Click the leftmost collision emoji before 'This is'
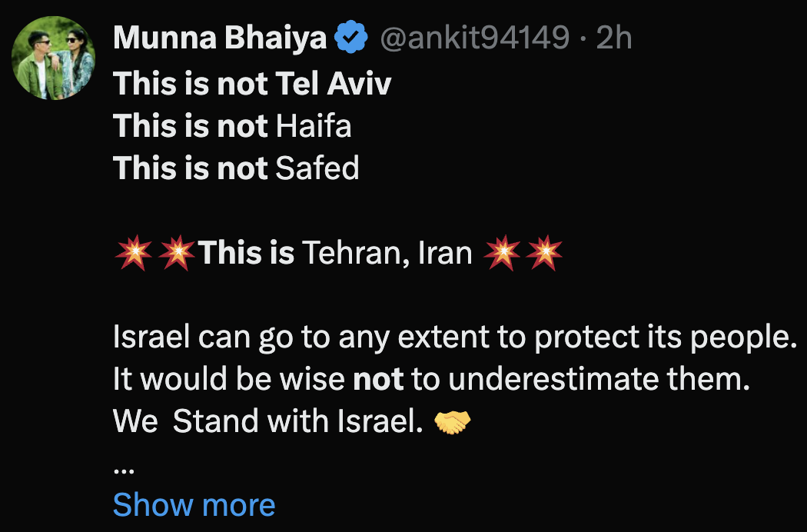The width and height of the screenshot is (807, 532). [134, 252]
